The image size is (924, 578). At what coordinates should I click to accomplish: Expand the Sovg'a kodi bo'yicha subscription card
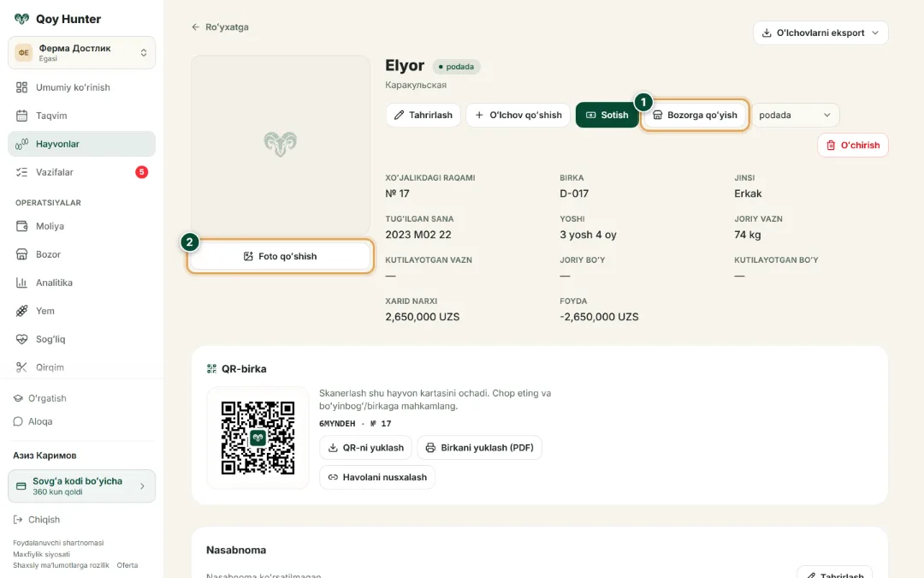tap(81, 486)
